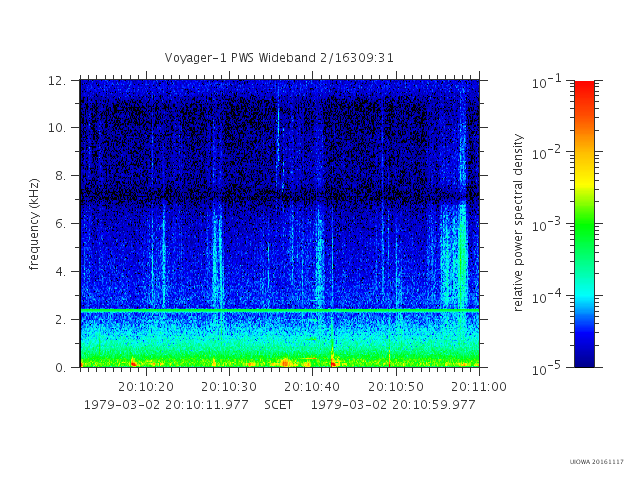Click the 20:10:30 time tick label
640x480 pixels.
(x=229, y=387)
